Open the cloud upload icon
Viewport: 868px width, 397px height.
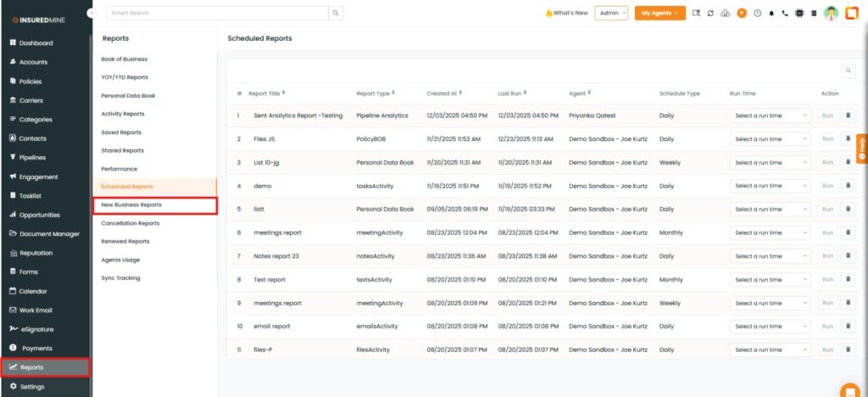[x=726, y=14]
